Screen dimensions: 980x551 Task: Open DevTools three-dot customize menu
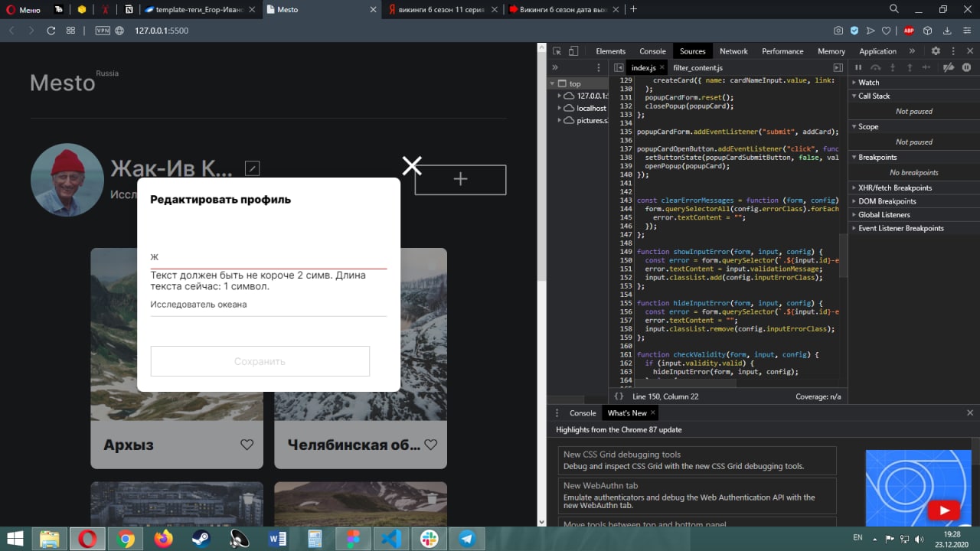coord(952,51)
